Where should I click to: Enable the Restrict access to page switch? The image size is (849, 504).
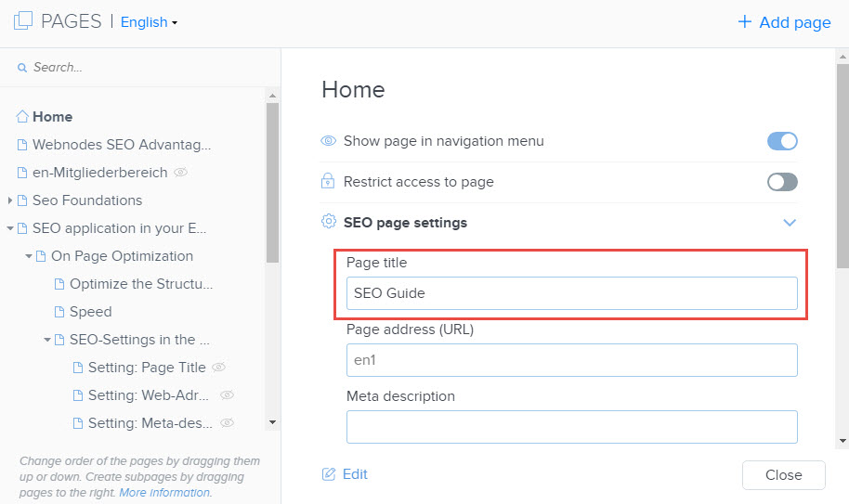(782, 182)
